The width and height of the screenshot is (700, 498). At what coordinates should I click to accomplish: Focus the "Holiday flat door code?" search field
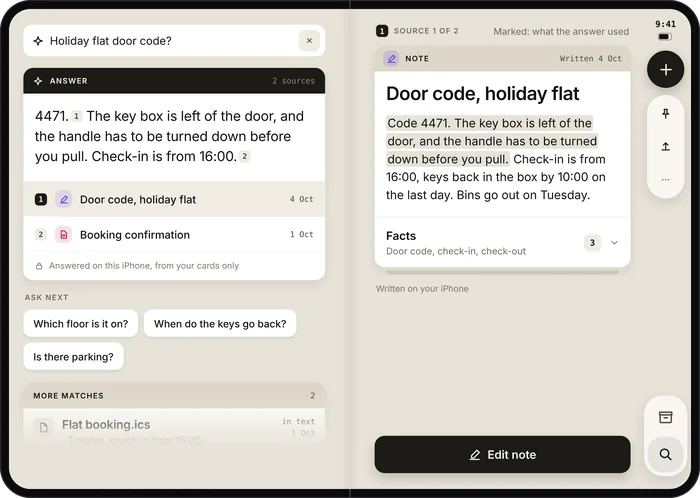pyautogui.click(x=174, y=41)
